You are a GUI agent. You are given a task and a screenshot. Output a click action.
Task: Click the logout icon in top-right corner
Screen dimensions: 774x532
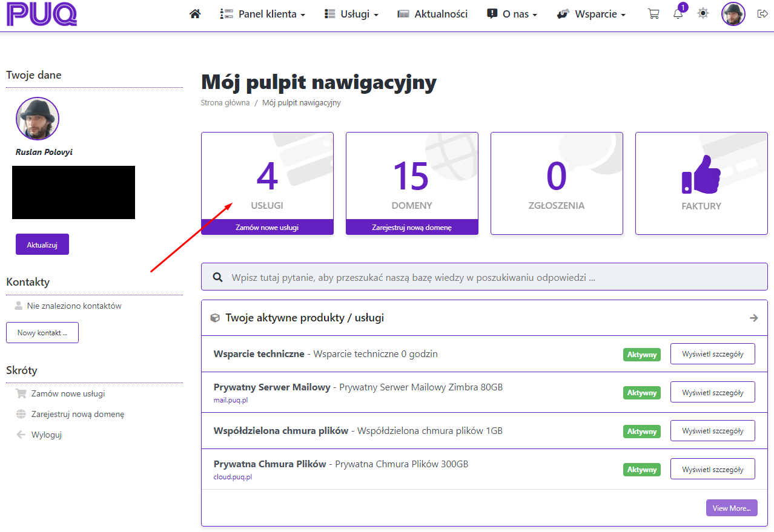762,14
